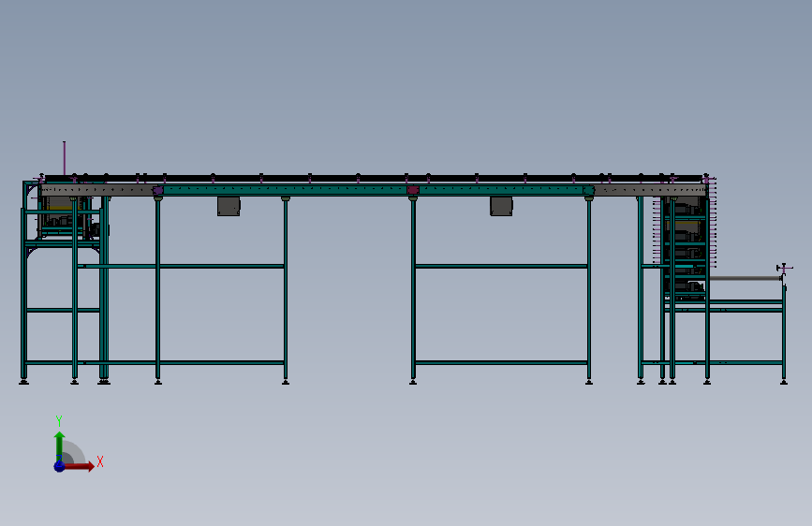Select the left dark gray motor box under the conveyor

pyautogui.click(x=229, y=206)
